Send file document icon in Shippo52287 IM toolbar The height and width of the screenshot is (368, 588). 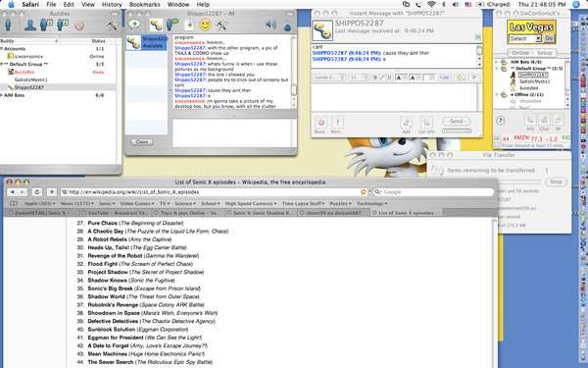(189, 26)
